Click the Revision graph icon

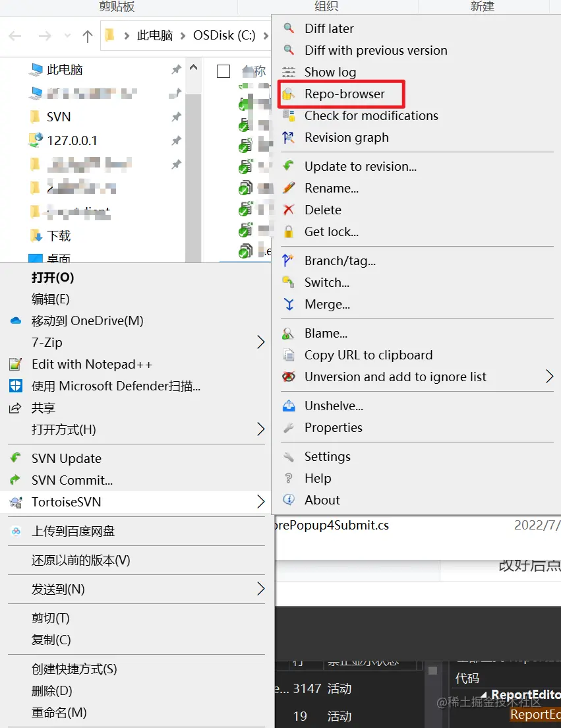point(289,137)
